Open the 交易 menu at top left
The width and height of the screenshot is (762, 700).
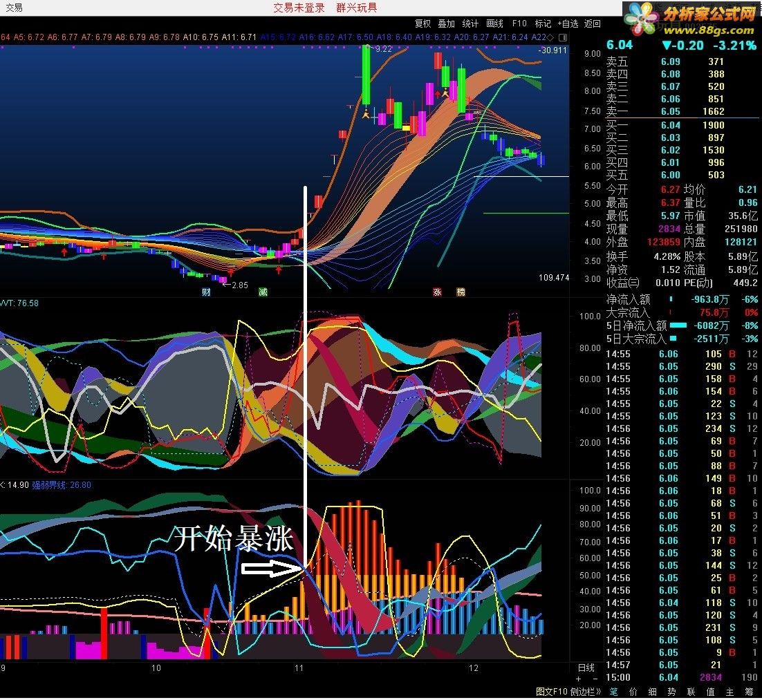coord(14,8)
